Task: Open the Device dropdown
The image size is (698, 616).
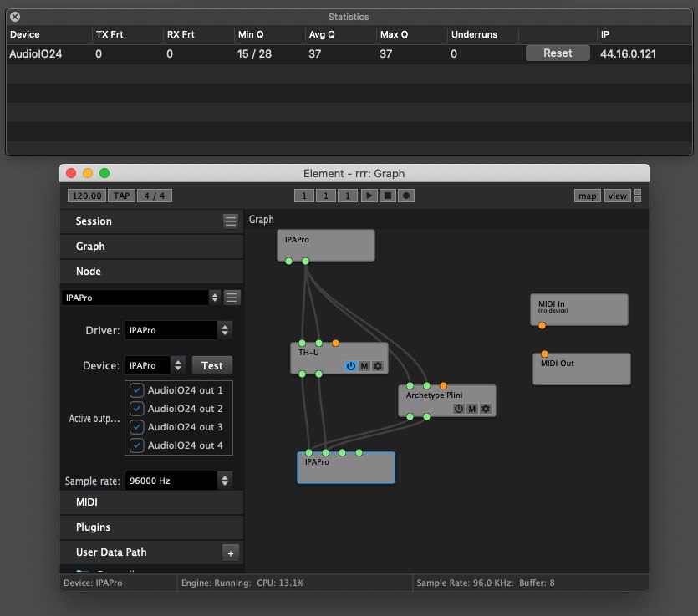Action: [155, 365]
